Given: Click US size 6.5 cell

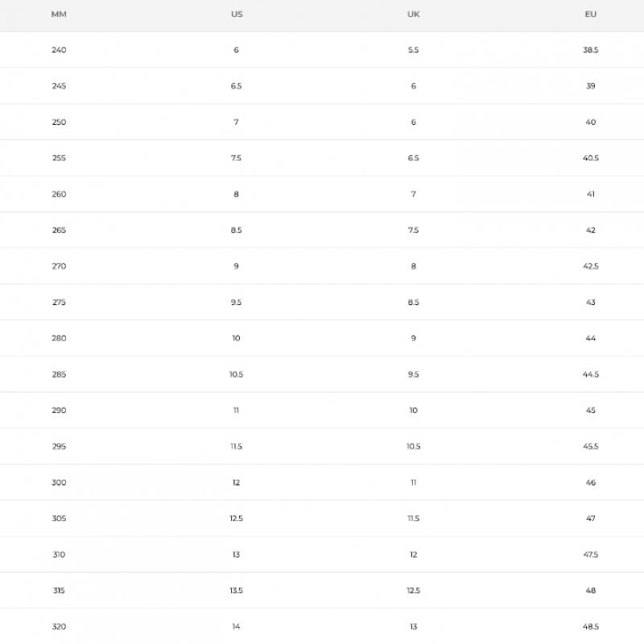Looking at the screenshot, I should click(x=236, y=86).
